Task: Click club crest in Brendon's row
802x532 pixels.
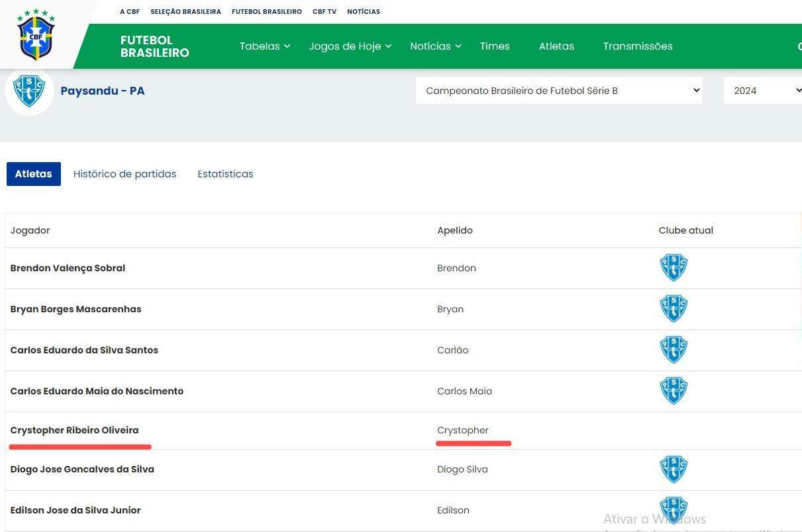Action: [674, 268]
